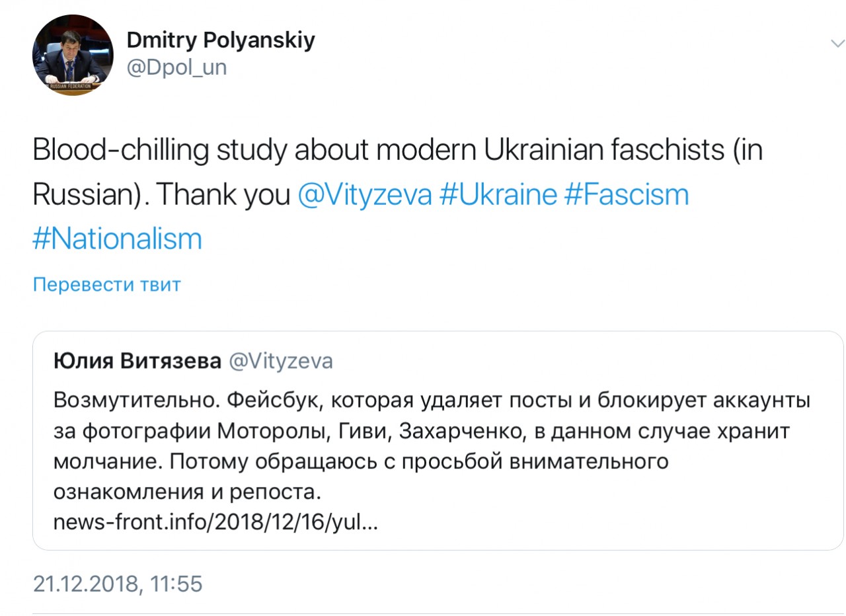846x616 pixels.
Task: Select the #Ukraine hashtag
Action: click(498, 195)
